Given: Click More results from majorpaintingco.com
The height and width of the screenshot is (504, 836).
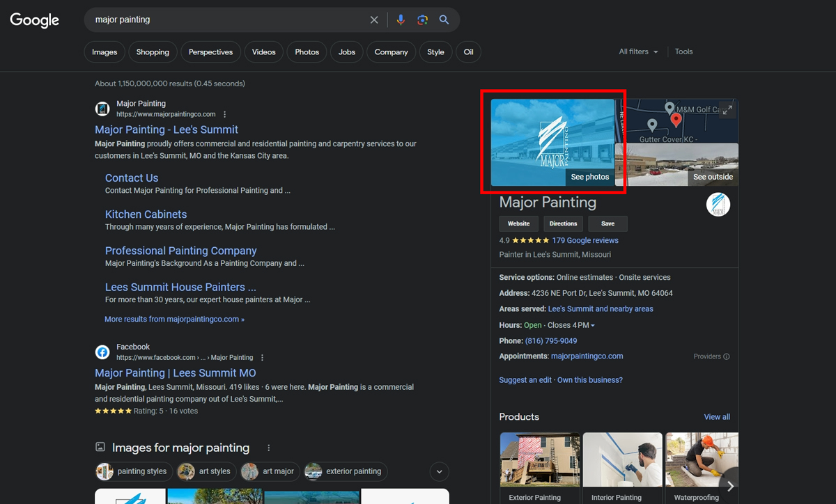Looking at the screenshot, I should click(x=174, y=320).
